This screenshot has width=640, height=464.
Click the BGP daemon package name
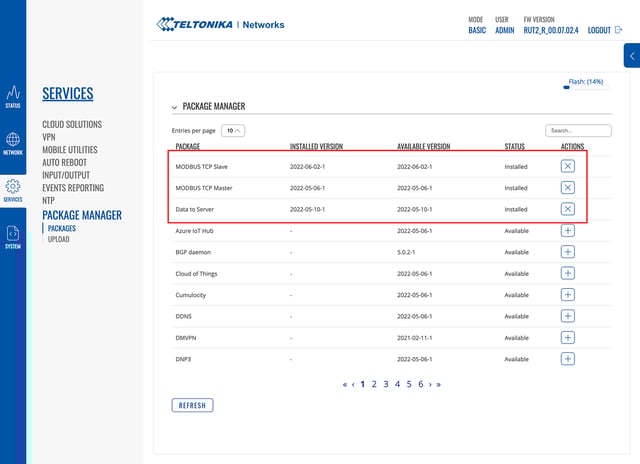coord(193,252)
